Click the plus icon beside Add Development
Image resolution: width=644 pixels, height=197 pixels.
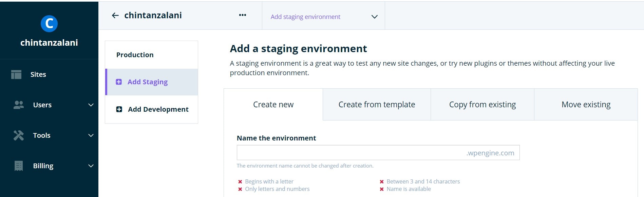119,109
